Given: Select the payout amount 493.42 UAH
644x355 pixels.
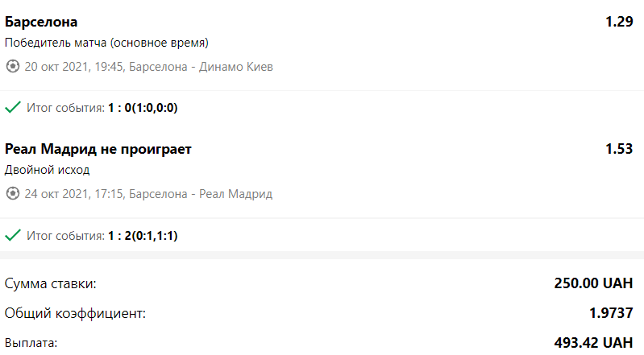Looking at the screenshot, I should pos(593,343).
